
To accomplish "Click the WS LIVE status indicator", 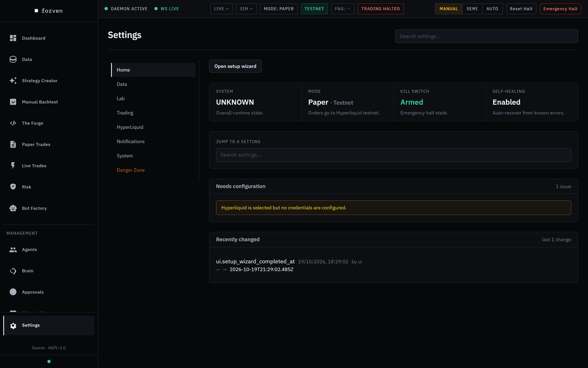I will [167, 9].
